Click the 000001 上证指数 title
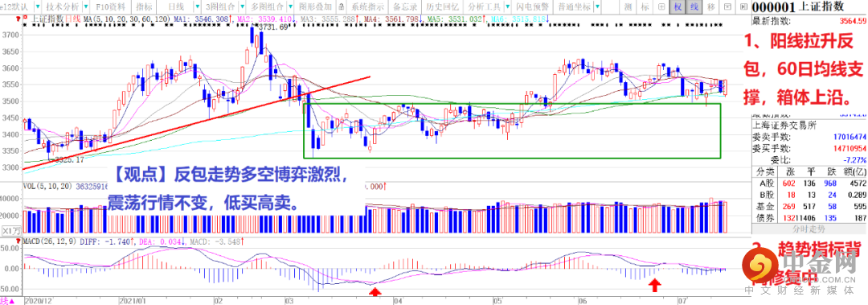 pyautogui.click(x=797, y=6)
